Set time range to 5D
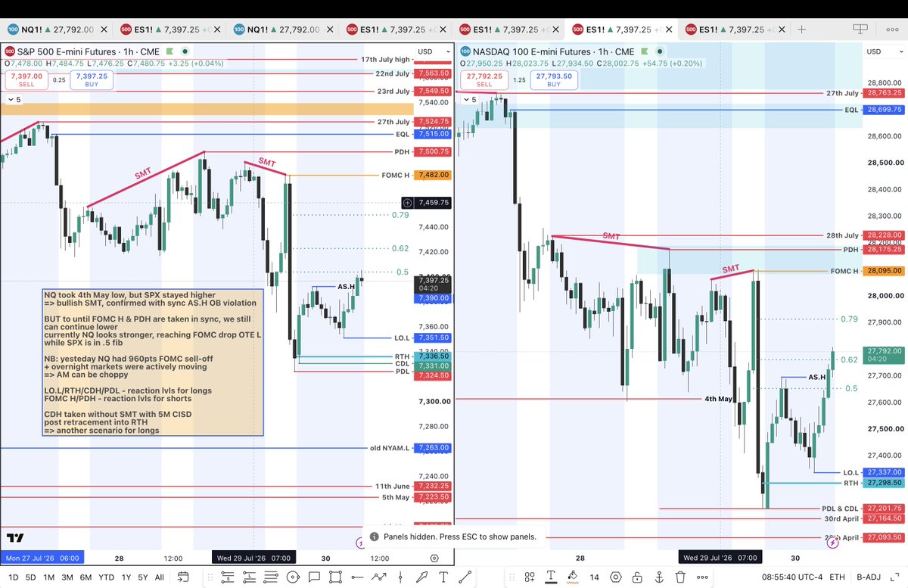The width and height of the screenshot is (908, 588). tap(31, 577)
